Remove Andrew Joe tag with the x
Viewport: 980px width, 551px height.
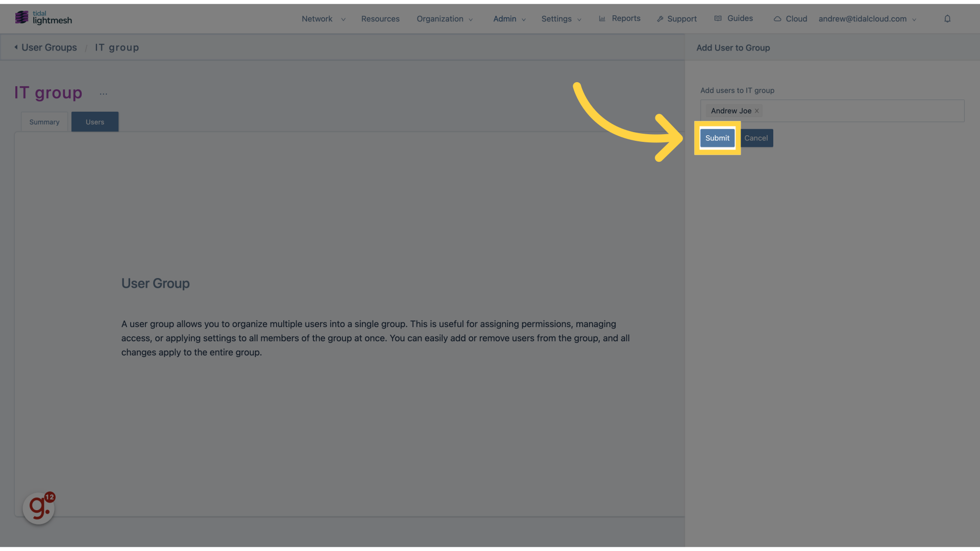pos(757,111)
